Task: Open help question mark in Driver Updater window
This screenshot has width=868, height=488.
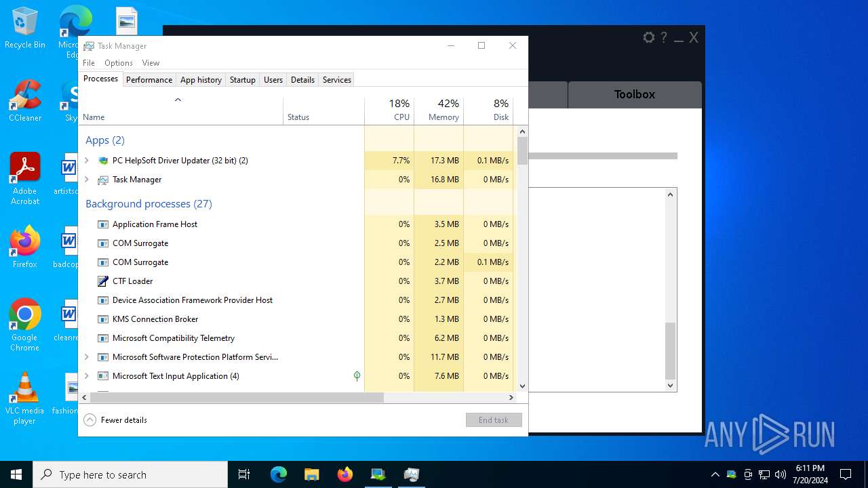Action: tap(664, 37)
